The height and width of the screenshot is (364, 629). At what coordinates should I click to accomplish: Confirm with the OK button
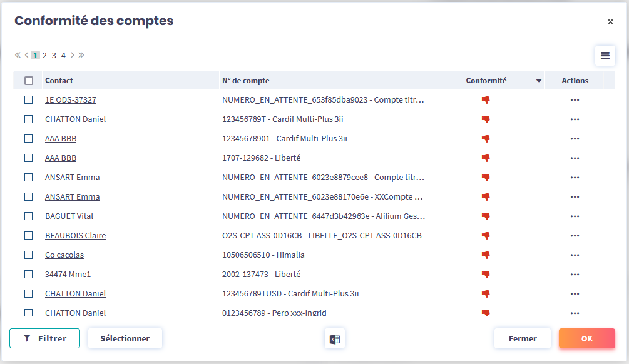coord(586,338)
